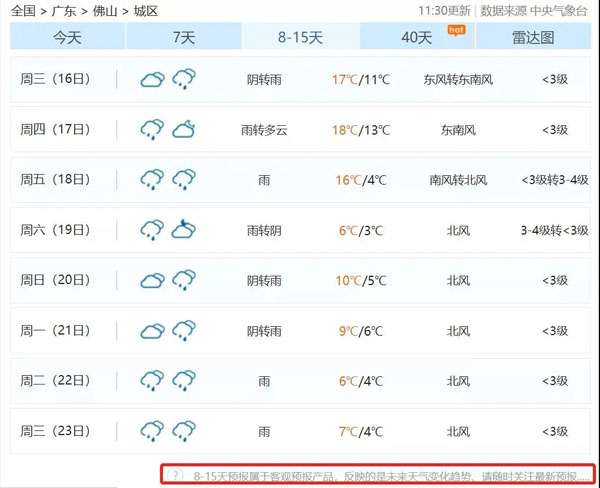Click the cloudy-sun icon for 周四 (17日)
Viewport: 600px width, 488px height.
[x=183, y=129]
